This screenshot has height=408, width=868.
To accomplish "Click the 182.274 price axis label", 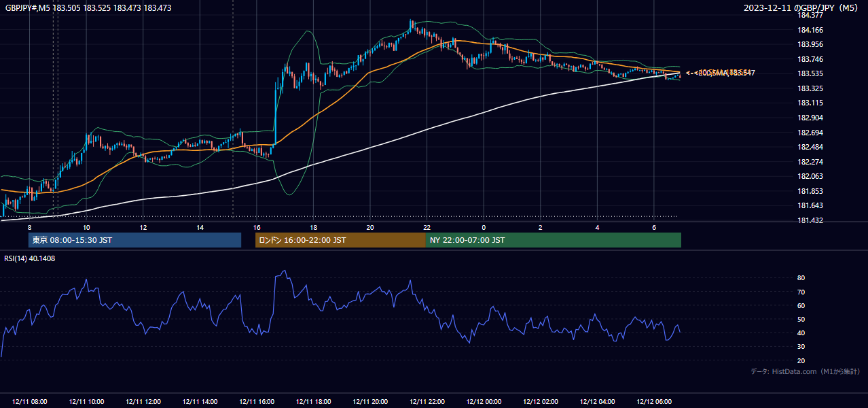I will [810, 162].
